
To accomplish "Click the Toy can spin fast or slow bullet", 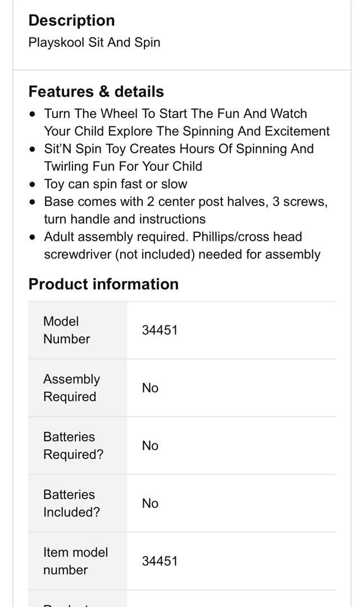I will tap(116, 184).
